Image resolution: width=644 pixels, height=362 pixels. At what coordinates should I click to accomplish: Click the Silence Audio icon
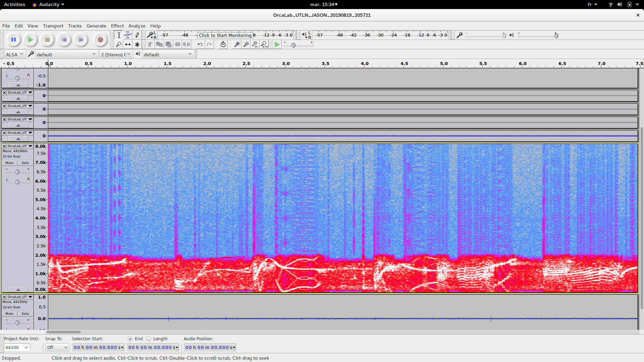[187, 44]
